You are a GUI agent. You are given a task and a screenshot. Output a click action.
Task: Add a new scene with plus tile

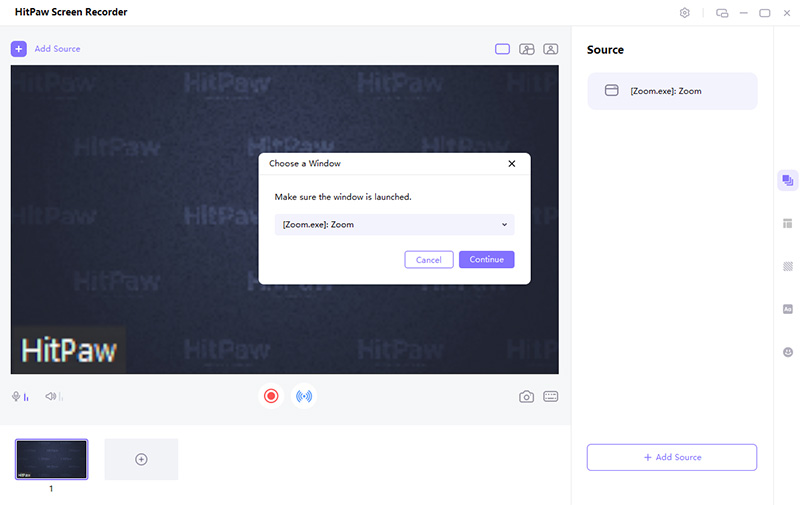point(141,459)
